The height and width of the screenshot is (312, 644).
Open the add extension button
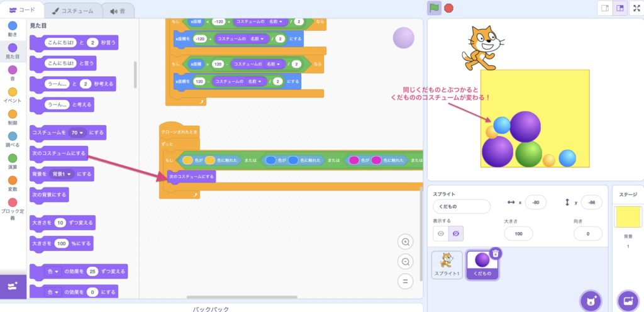click(13, 286)
